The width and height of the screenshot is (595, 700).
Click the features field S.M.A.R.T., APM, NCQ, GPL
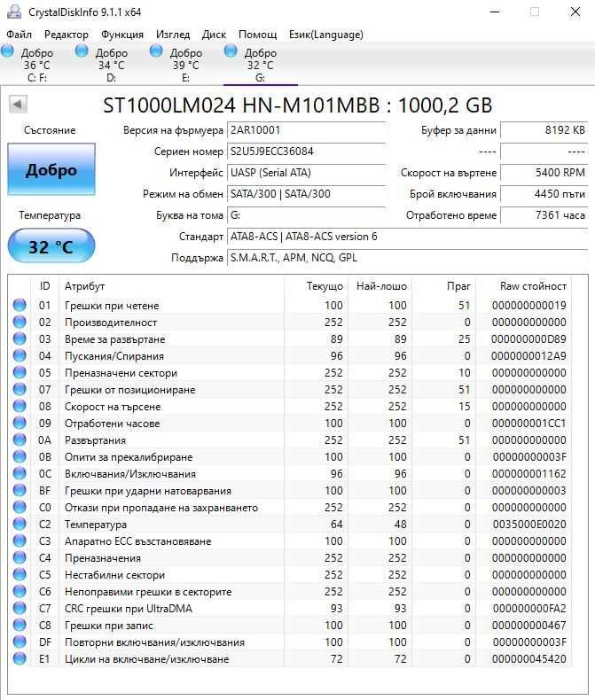click(x=407, y=258)
